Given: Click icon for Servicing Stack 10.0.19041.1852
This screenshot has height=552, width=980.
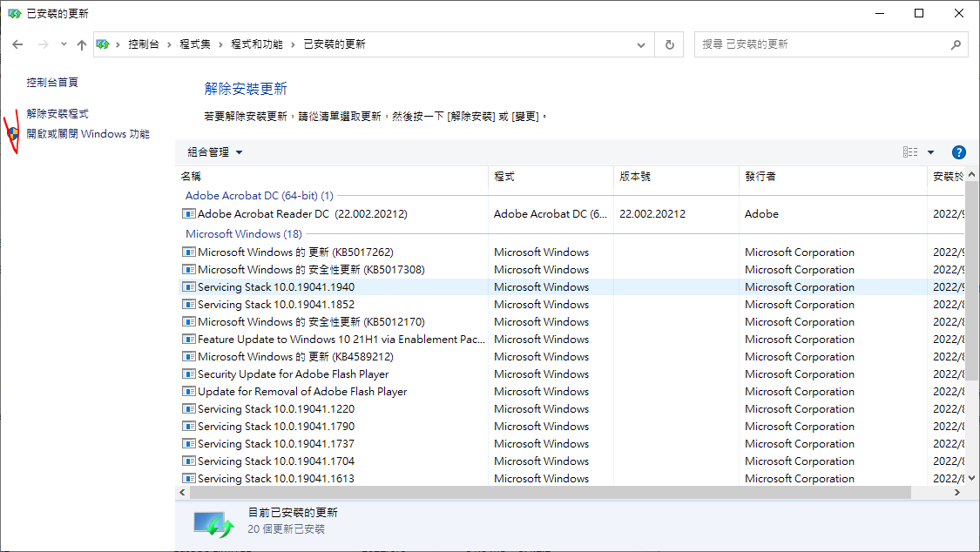Looking at the screenshot, I should point(189,305).
